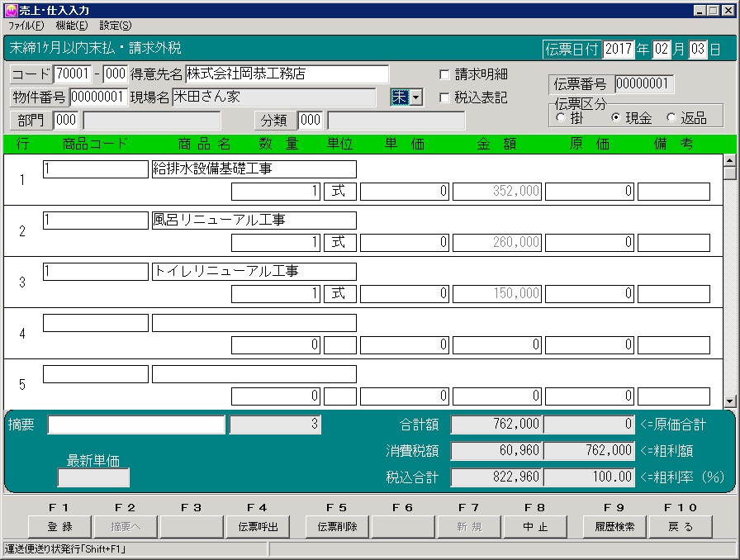Click F9 履歴検索 button
This screenshot has width=740, height=560.
click(x=614, y=526)
